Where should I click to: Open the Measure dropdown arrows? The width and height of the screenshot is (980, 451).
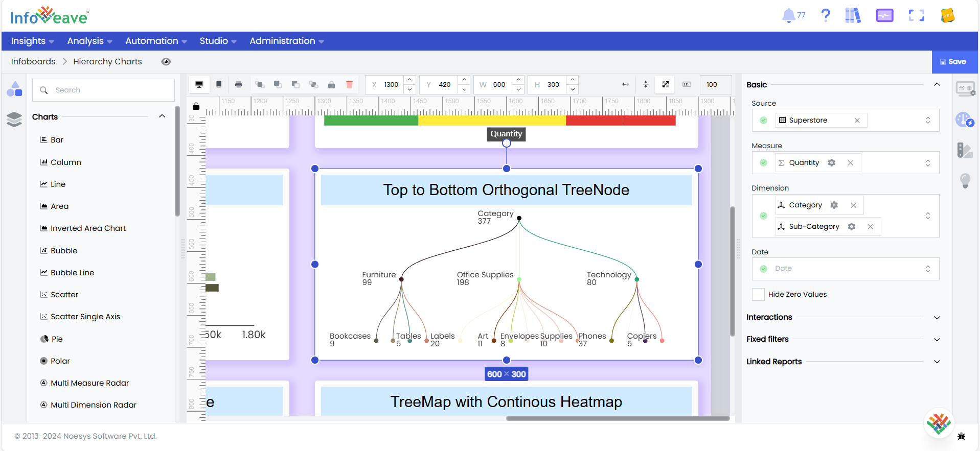pos(928,163)
